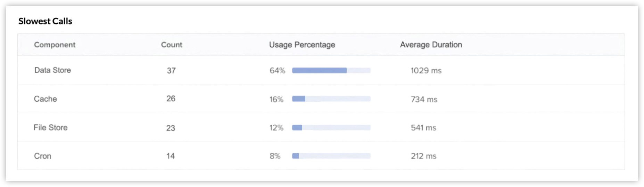The image size is (644, 187).
Task: Click the Count column header
Action: [172, 45]
